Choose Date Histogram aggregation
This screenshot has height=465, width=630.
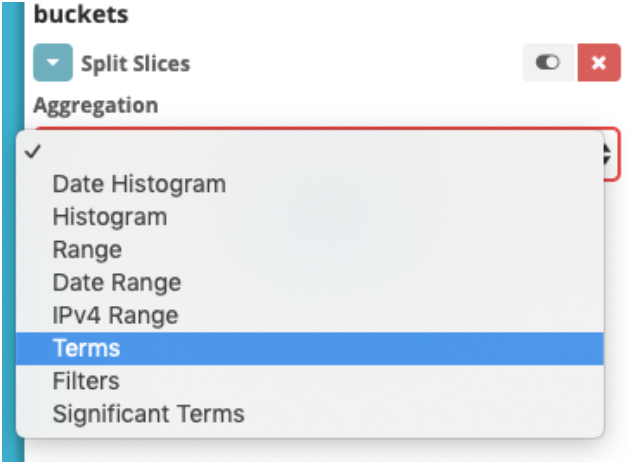tap(139, 184)
